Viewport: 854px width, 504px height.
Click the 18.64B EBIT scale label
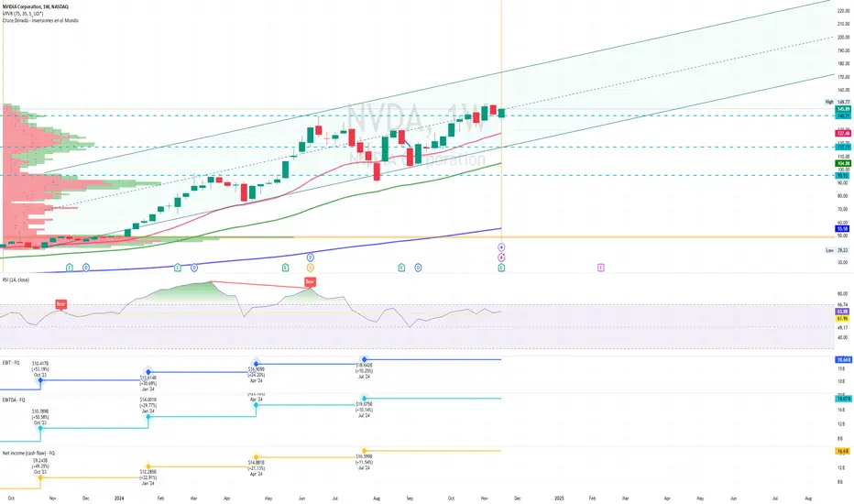click(843, 360)
